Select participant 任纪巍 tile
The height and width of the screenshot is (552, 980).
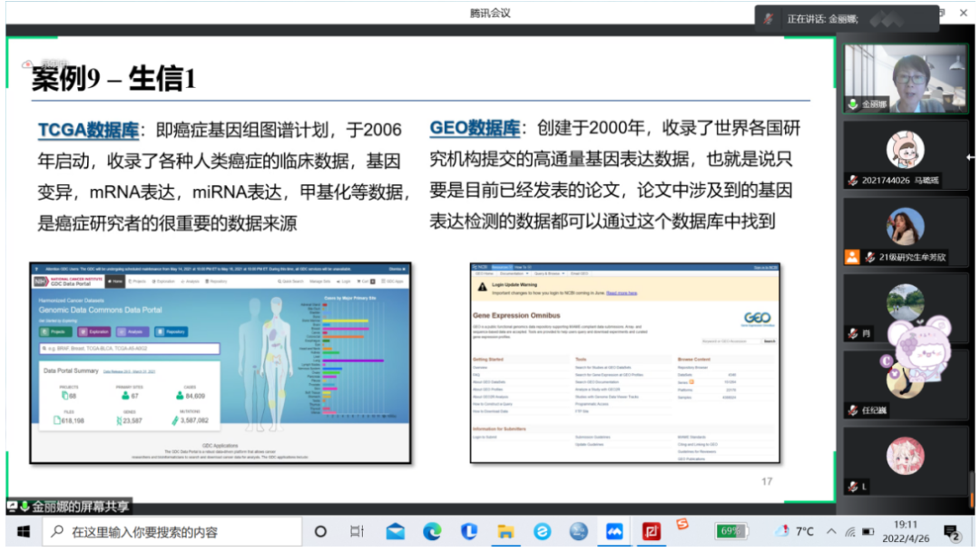coord(906,384)
